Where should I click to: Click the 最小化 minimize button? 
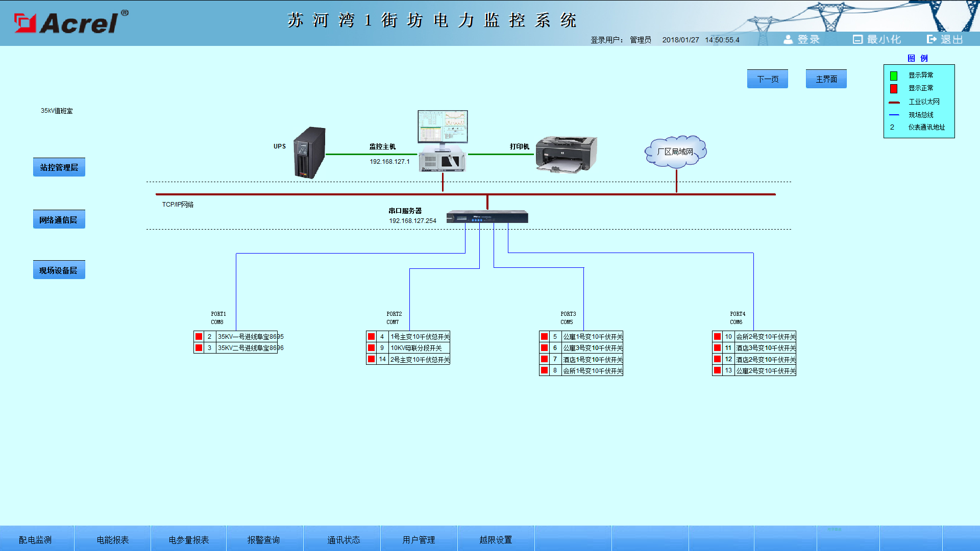[x=876, y=39]
